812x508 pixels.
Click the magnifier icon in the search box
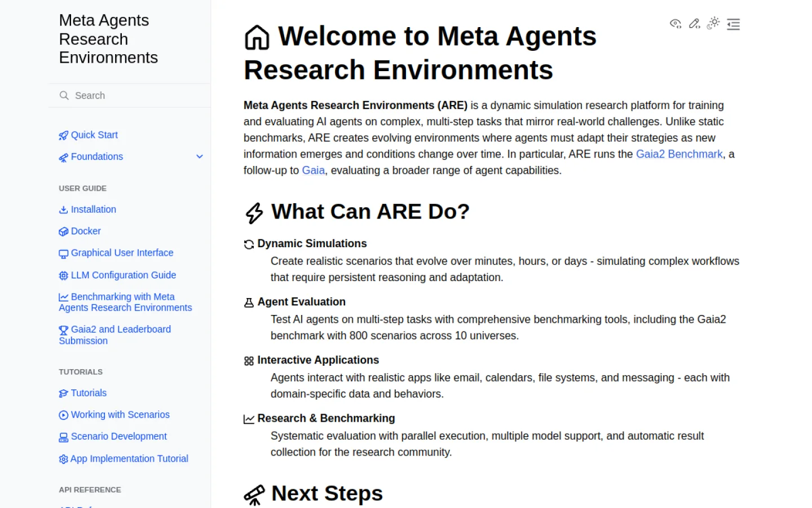[64, 95]
